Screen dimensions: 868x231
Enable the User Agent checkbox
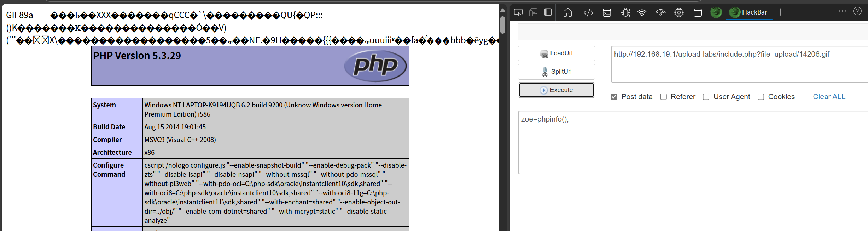(x=706, y=97)
